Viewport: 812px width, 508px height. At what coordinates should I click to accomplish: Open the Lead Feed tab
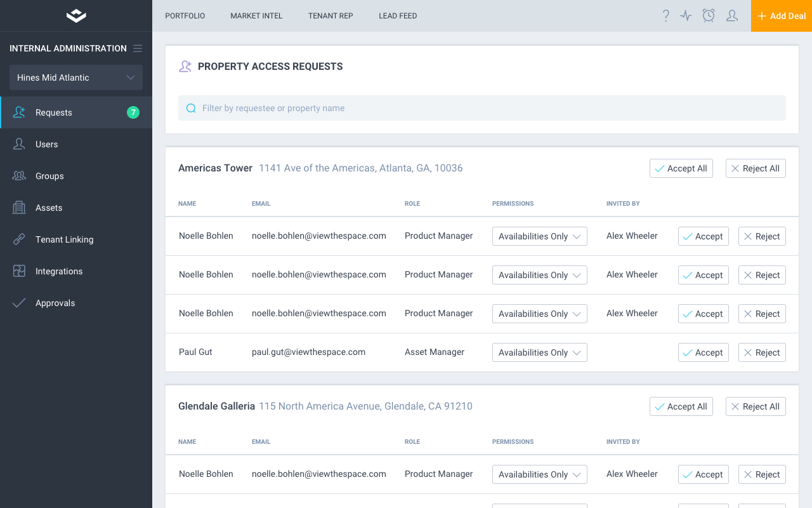(x=398, y=16)
